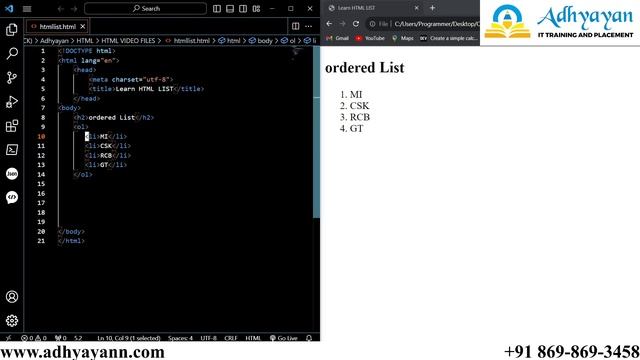
Task: Go back in the browser
Action: pyautogui.click(x=329, y=24)
